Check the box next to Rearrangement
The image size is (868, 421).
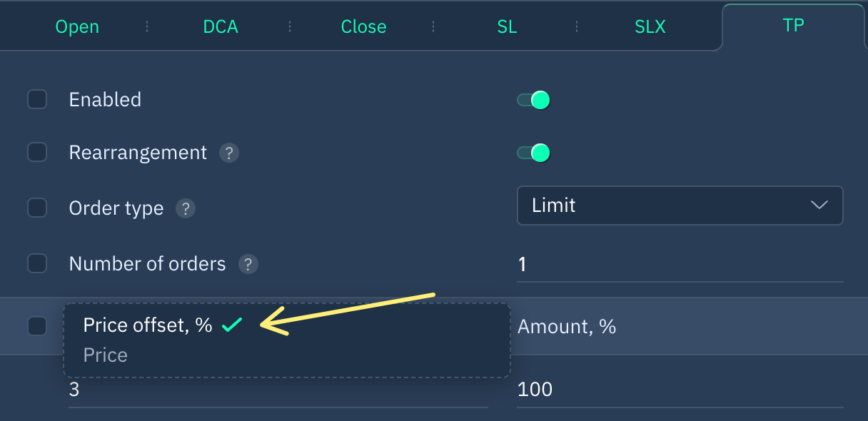click(37, 152)
